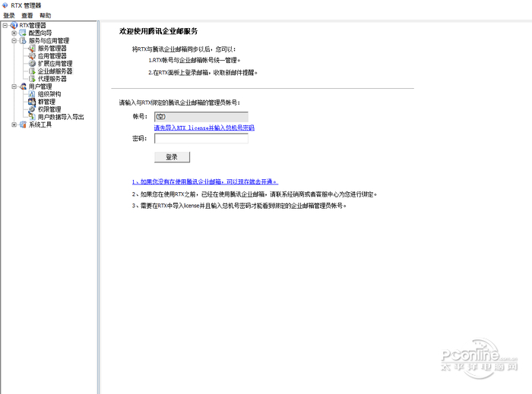Click the 配置向导 wizard icon

point(23,33)
